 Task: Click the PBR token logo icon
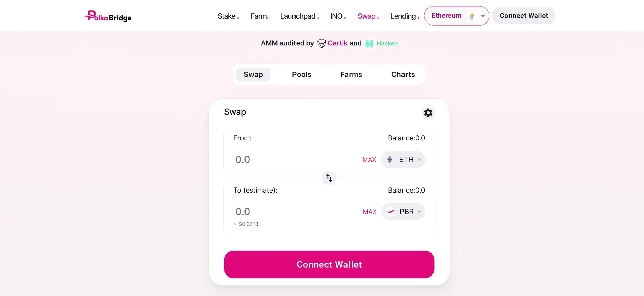click(390, 212)
